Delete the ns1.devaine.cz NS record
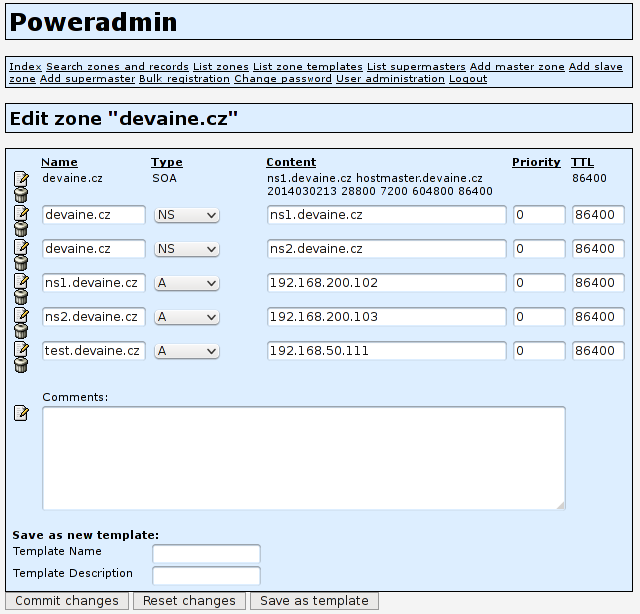 [x=21, y=229]
